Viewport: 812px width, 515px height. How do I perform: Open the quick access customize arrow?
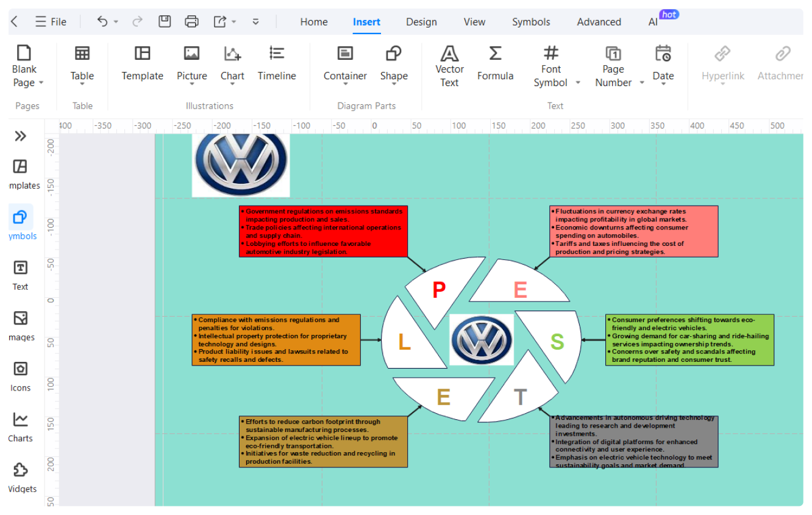pos(255,21)
